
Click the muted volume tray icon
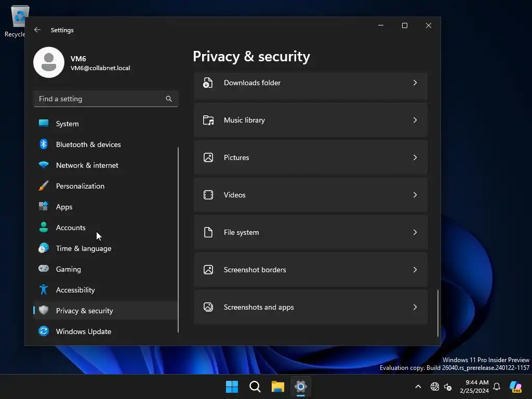(x=448, y=387)
